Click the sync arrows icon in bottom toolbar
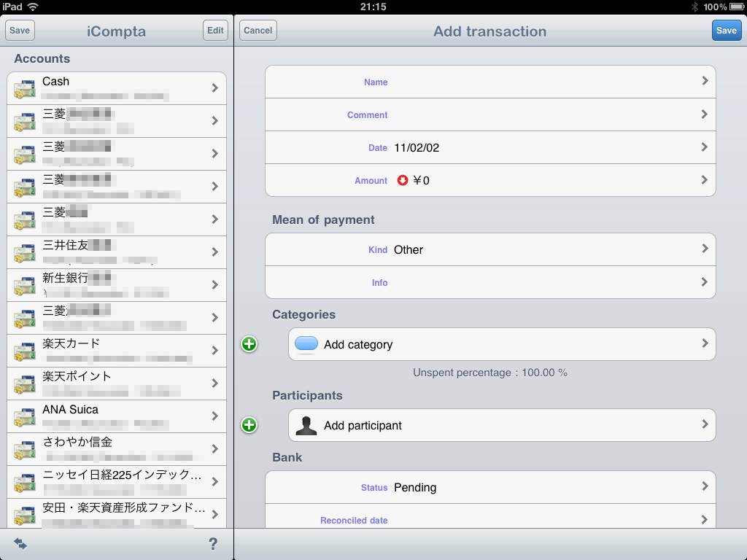 pyautogui.click(x=20, y=544)
